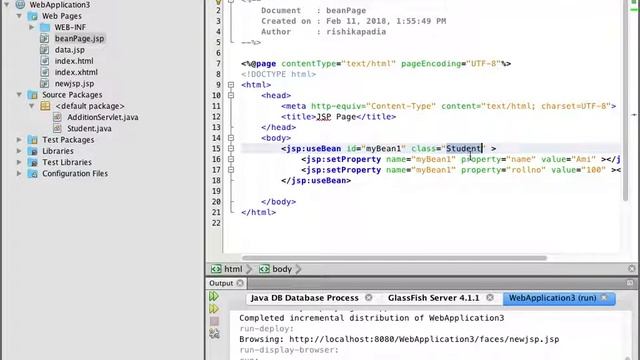Viewport: 640px width, 360px height.
Task: Close the Output window tab
Action: point(240,283)
